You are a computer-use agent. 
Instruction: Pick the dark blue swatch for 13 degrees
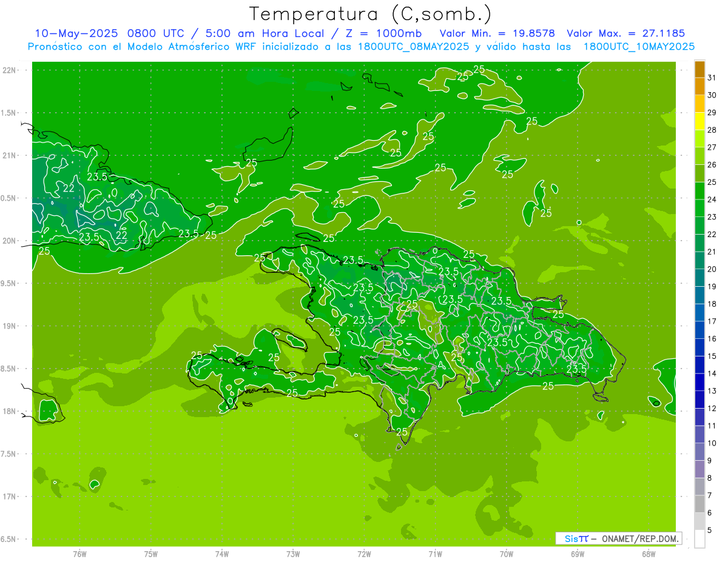(699, 383)
